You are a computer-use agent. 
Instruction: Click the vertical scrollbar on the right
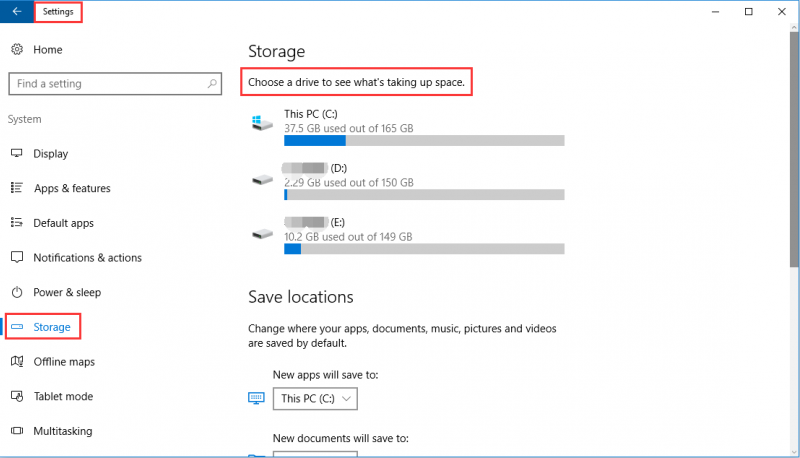click(794, 149)
